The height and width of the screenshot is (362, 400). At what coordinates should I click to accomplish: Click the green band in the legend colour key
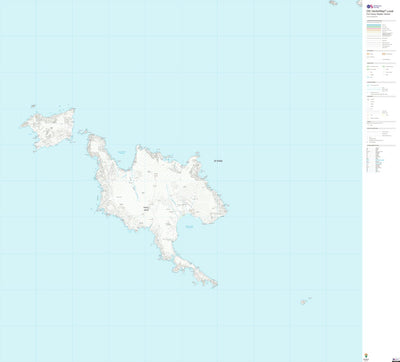pos(374,27)
